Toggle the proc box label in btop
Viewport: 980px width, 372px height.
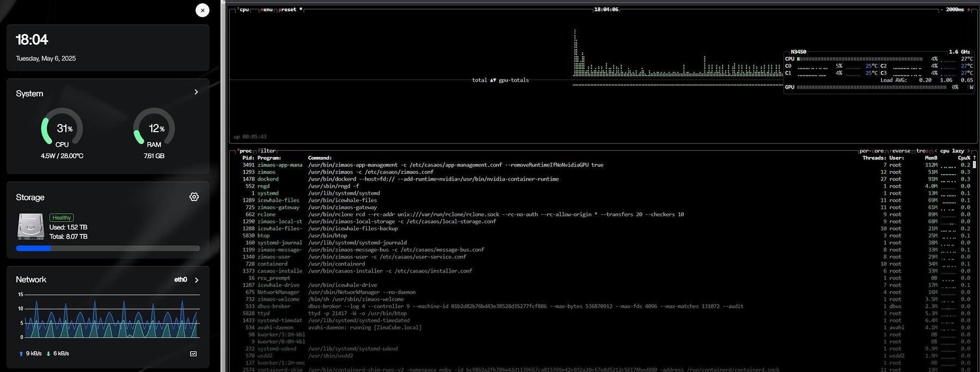(245, 151)
